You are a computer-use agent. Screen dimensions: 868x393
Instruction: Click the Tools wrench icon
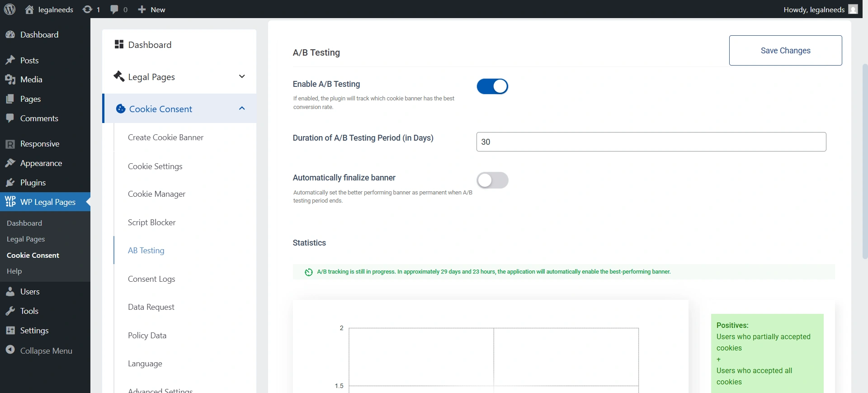[x=10, y=311]
